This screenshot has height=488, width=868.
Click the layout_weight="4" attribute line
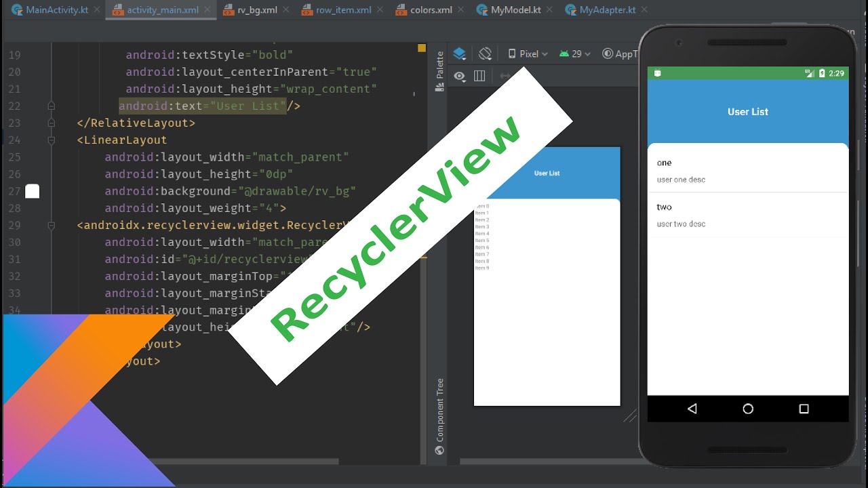(x=195, y=208)
